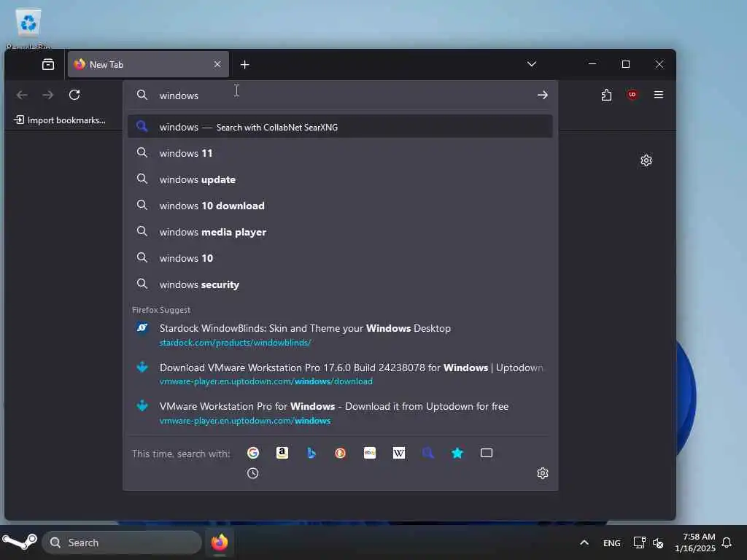The height and width of the screenshot is (560, 747).
Task: Open Download VMware Workstation Pro 17.6.0 suggestion
Action: [340, 374]
